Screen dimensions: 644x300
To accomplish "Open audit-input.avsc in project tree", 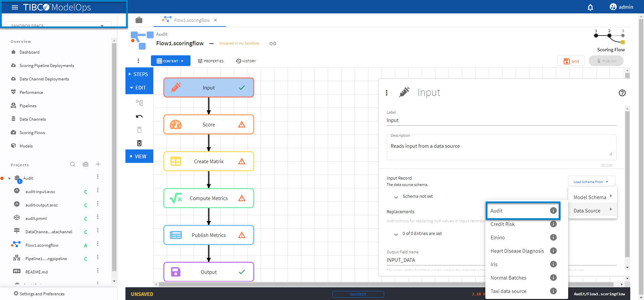I will pos(40,191).
